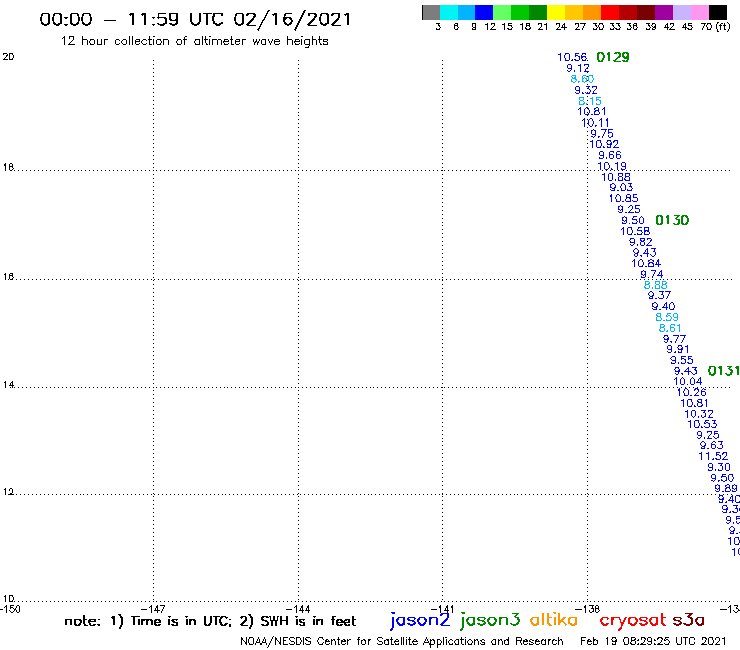Click the light blue 8.60 reading

[582, 79]
